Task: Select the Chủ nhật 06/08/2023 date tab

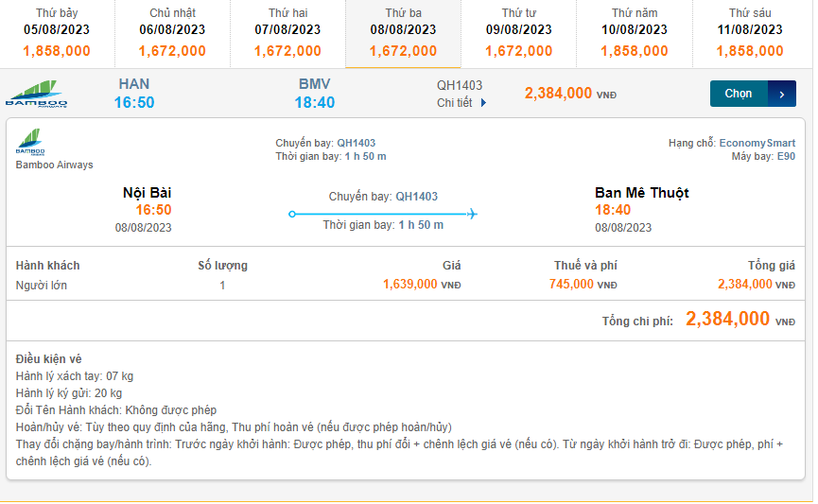Action: point(172,34)
